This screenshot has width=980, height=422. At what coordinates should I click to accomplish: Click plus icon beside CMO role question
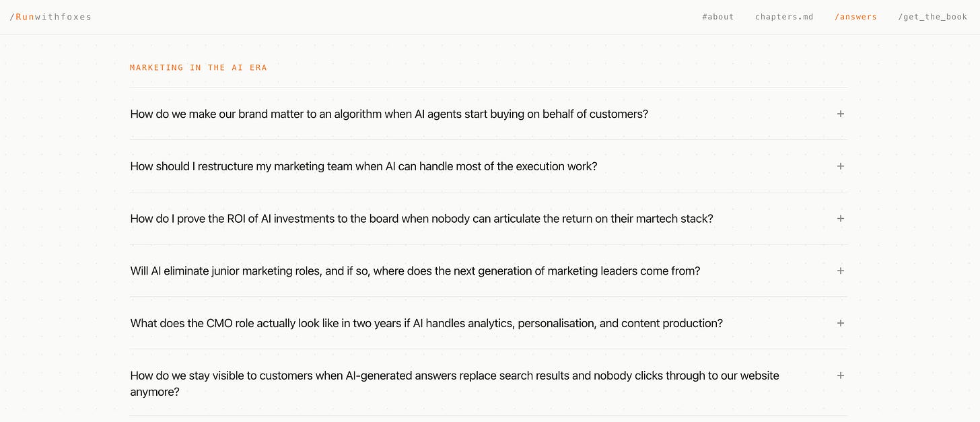tap(840, 323)
